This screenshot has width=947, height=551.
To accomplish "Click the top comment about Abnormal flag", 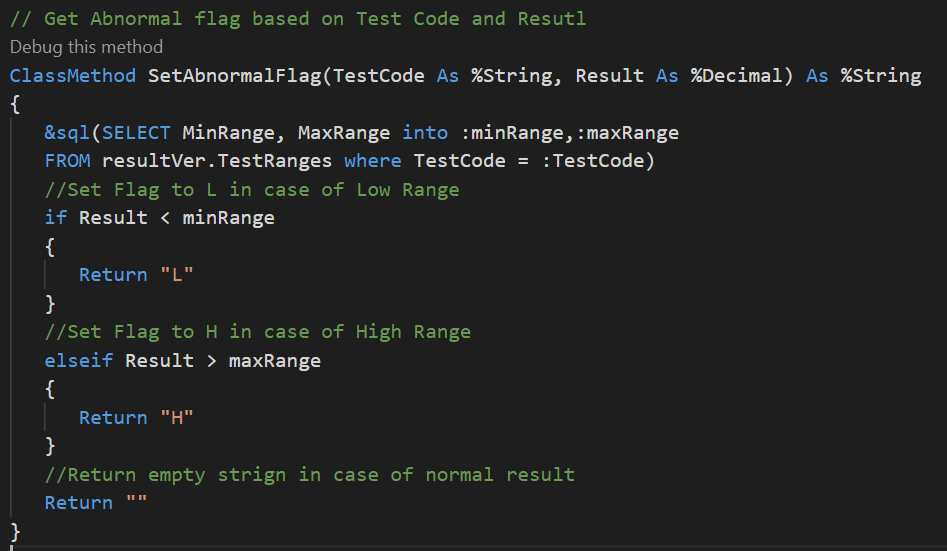I will click(x=297, y=19).
